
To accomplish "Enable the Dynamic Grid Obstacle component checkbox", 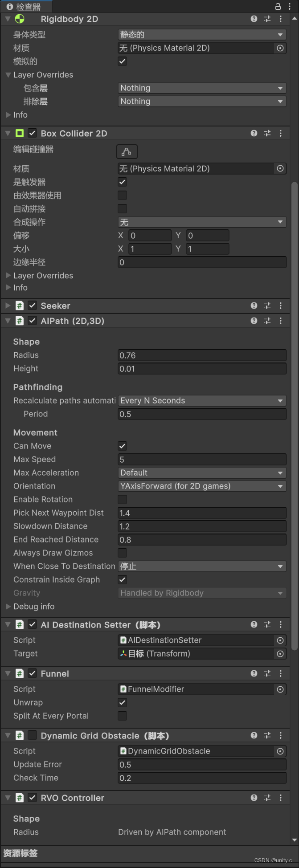I will 33,735.
